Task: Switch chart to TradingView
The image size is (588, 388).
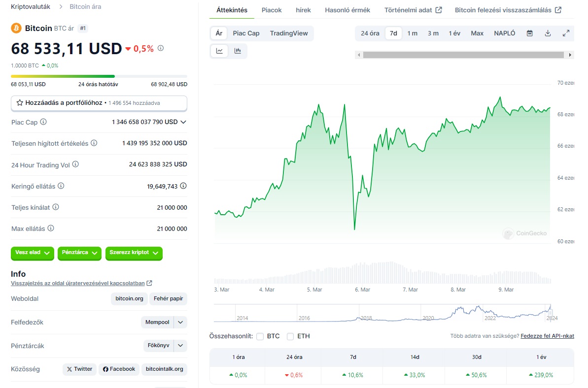Action: [289, 33]
